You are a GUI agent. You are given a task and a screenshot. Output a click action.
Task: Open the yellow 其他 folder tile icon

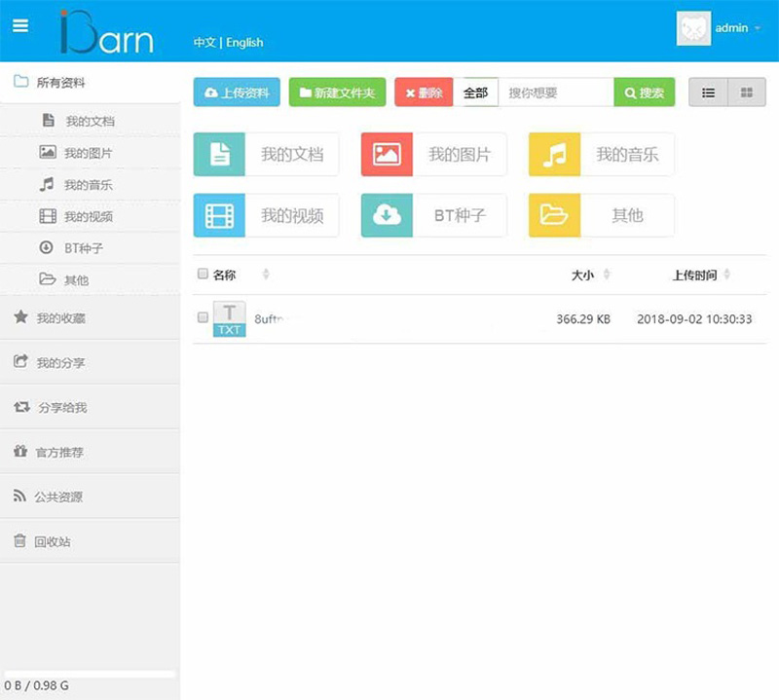click(x=554, y=215)
